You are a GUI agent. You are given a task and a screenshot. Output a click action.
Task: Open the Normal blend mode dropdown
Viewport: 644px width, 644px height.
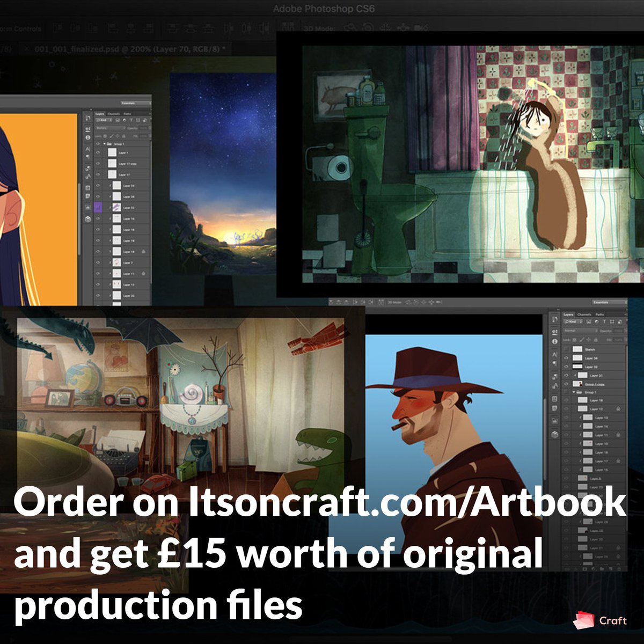point(580,331)
